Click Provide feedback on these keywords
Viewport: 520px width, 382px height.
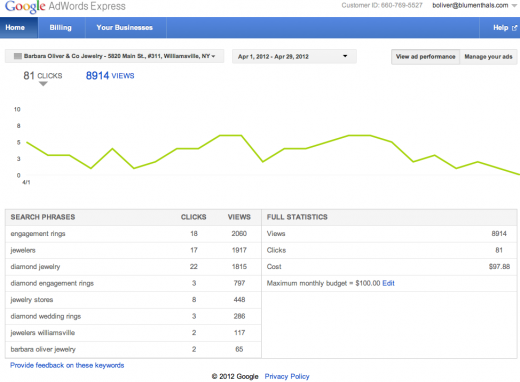pyautogui.click(x=67, y=365)
